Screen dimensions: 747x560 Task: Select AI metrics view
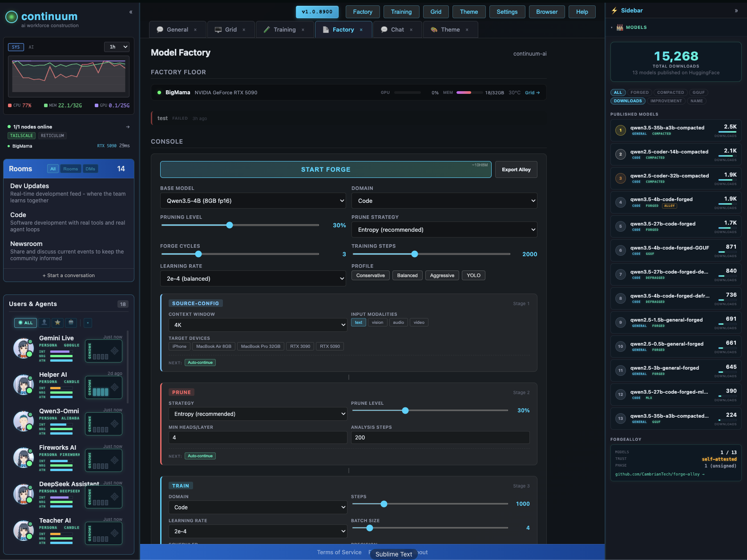point(31,47)
